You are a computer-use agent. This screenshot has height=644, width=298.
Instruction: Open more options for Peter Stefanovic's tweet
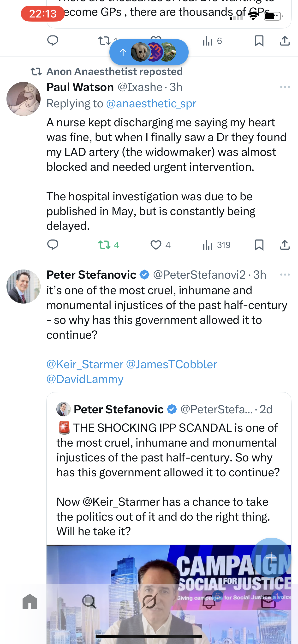pos(285,275)
